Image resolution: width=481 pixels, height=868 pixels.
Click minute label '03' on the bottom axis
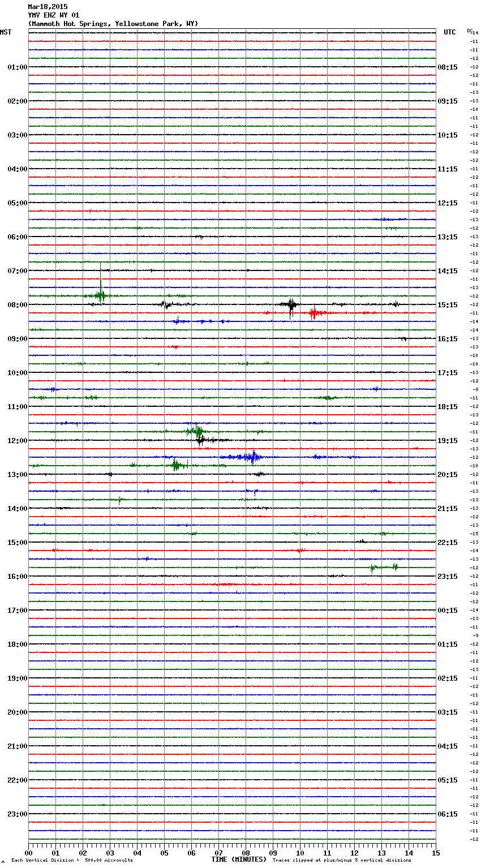(x=110, y=853)
